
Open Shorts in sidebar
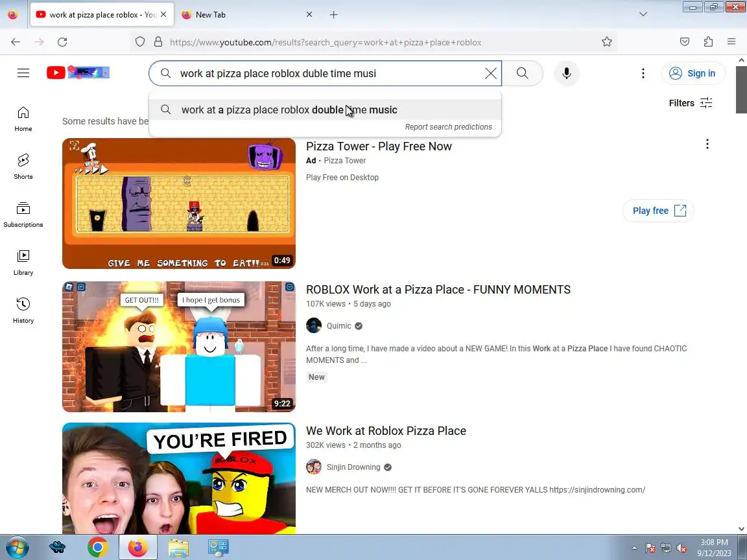coord(23,167)
